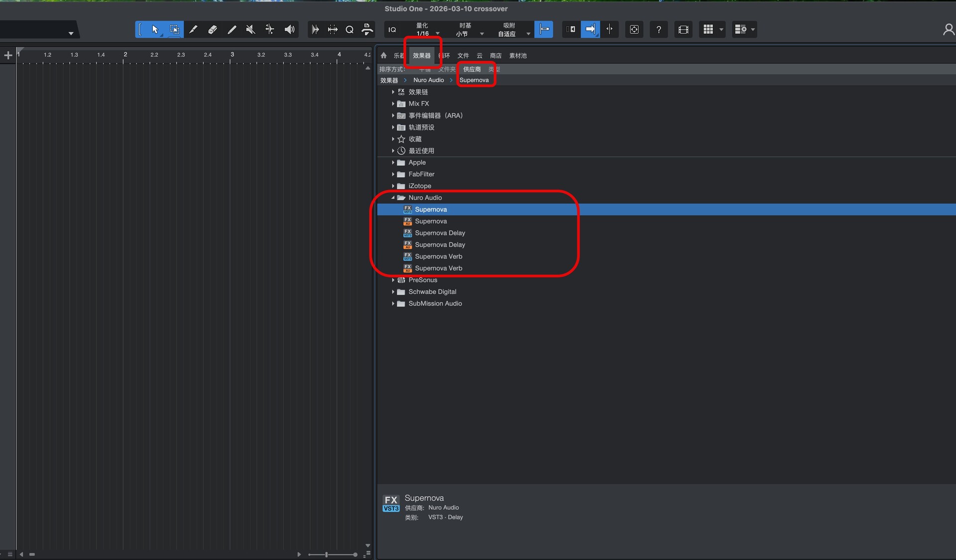Open the video player filmstrip icon
The image size is (956, 560).
click(x=683, y=29)
